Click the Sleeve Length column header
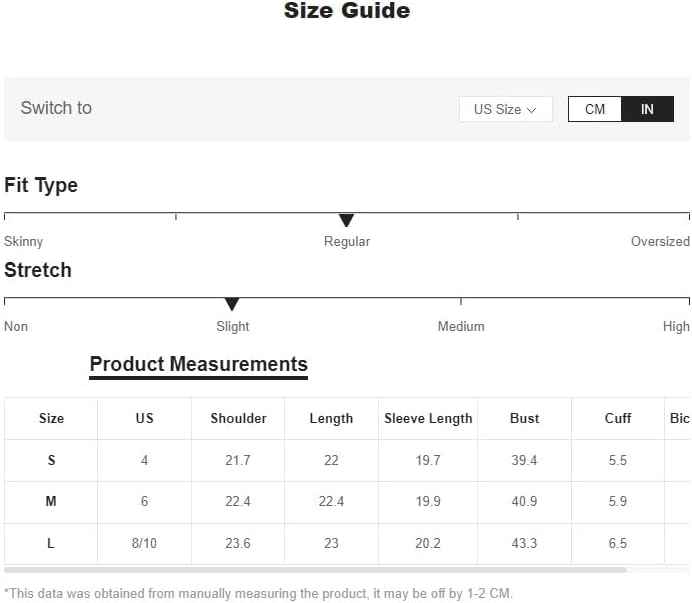Image resolution: width=692 pixels, height=603 pixels. (x=428, y=418)
